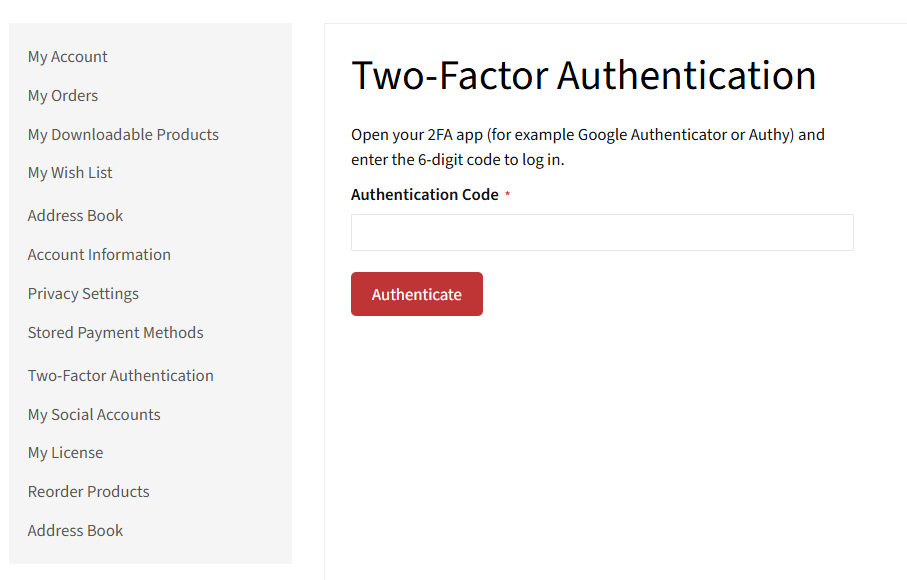Click the "Open your 2FA app" instruction line

click(x=588, y=135)
